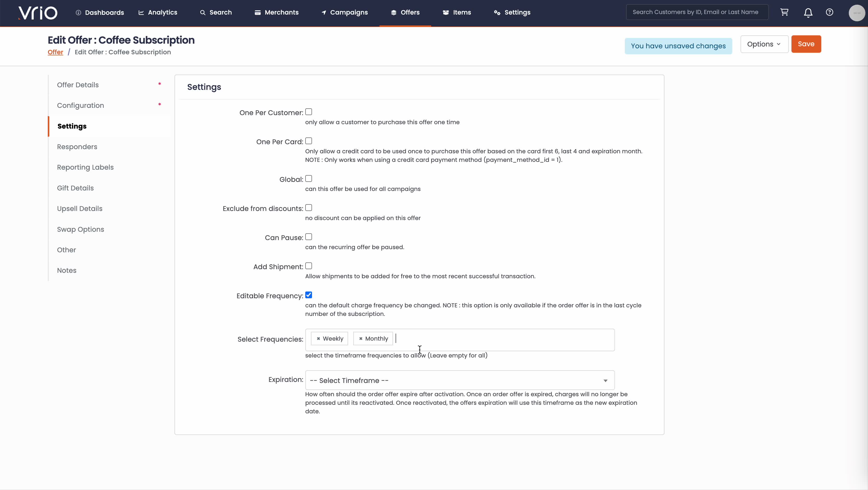The width and height of the screenshot is (868, 490).
Task: Enable One Per Card checkbox
Action: (x=309, y=141)
